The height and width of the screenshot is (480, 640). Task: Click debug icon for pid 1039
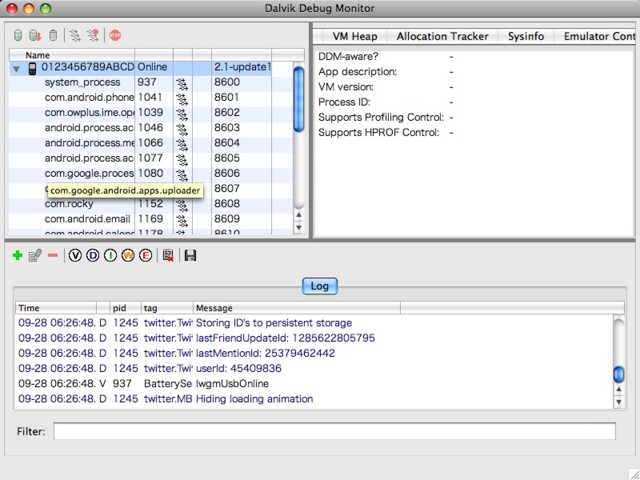click(x=182, y=114)
